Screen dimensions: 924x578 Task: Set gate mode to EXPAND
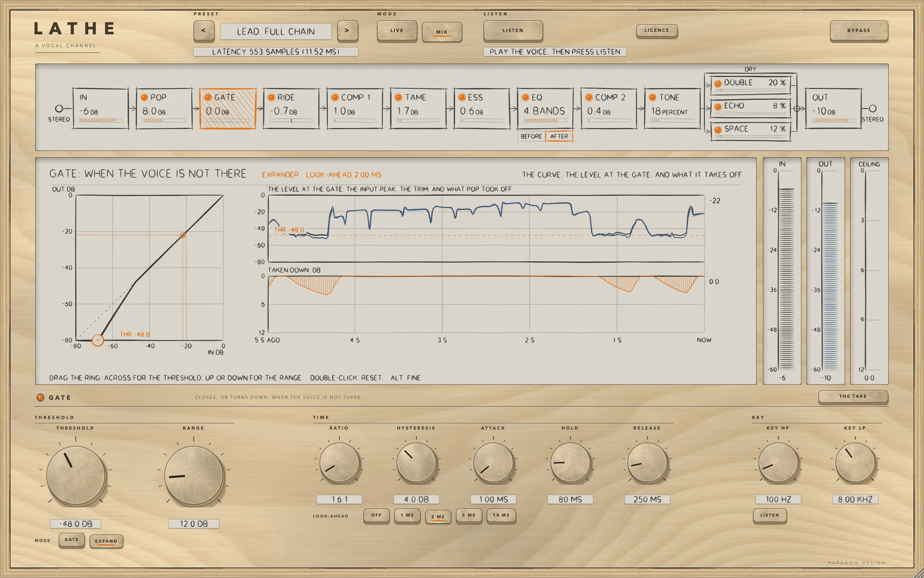(x=106, y=541)
